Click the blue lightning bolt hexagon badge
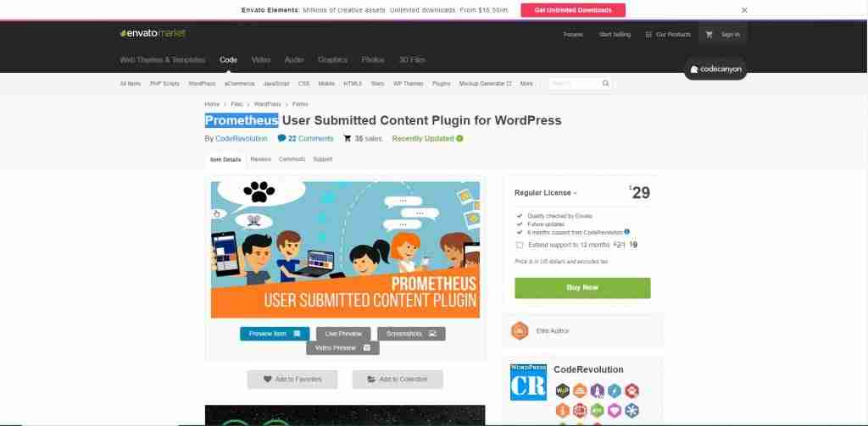The width and height of the screenshot is (868, 426). (x=615, y=390)
